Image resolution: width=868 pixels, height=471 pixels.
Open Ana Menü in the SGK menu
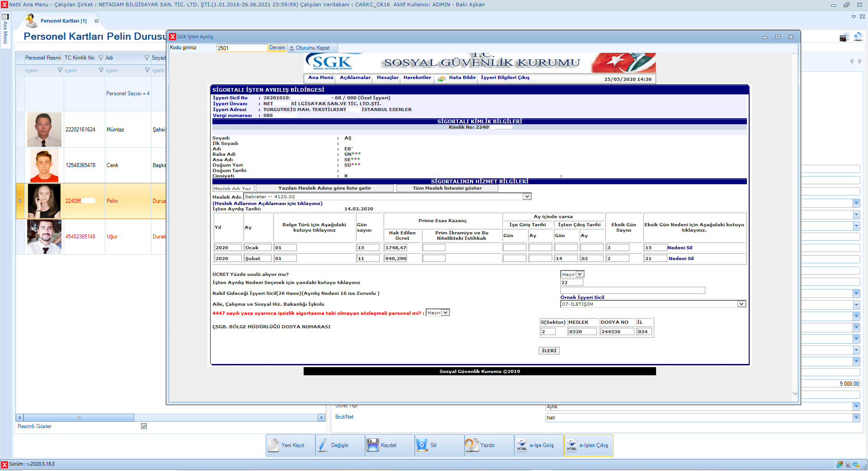tap(321, 78)
